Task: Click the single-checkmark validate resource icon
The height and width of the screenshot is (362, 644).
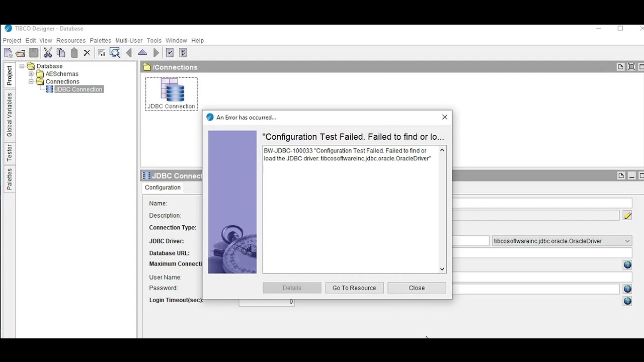Action: [170, 53]
